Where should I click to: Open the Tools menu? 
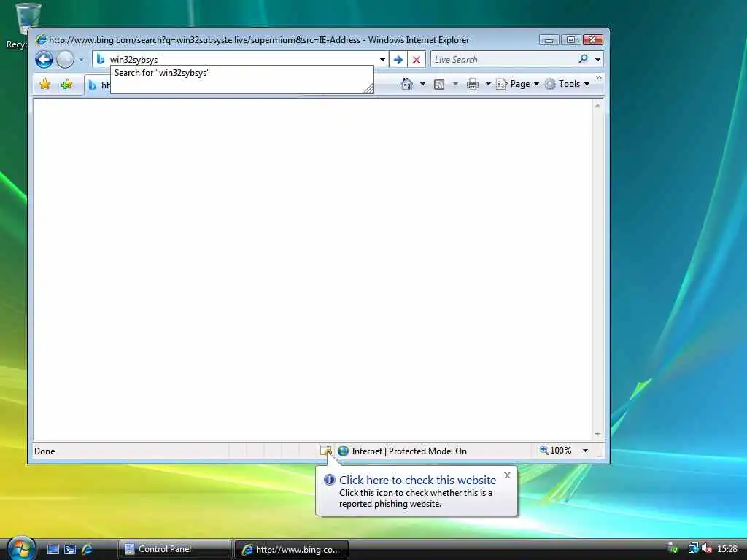pos(568,84)
